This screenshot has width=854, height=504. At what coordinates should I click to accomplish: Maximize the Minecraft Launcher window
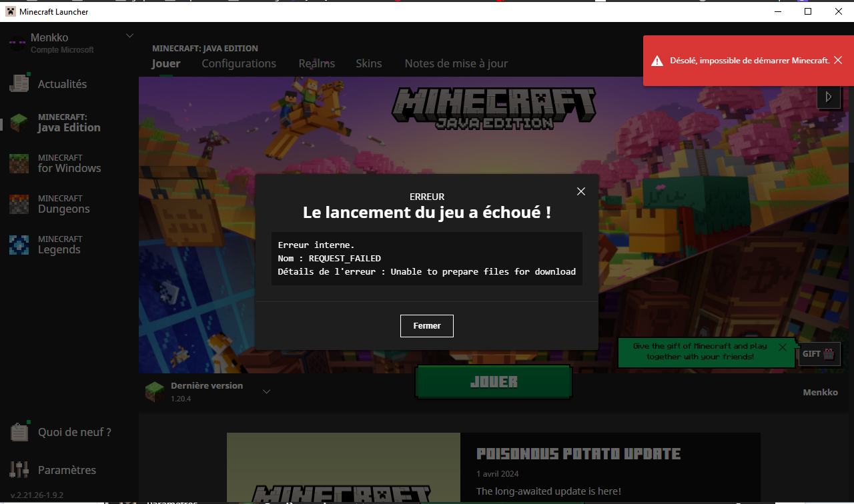coord(808,11)
